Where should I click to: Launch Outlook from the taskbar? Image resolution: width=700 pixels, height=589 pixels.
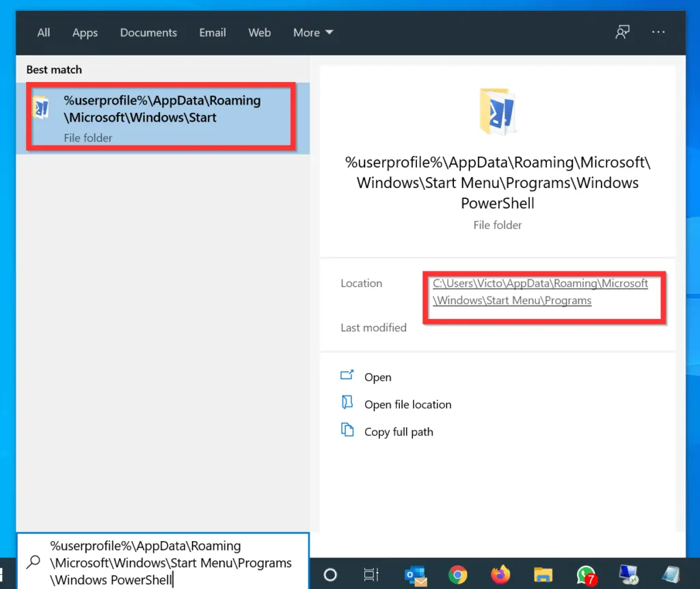(415, 575)
